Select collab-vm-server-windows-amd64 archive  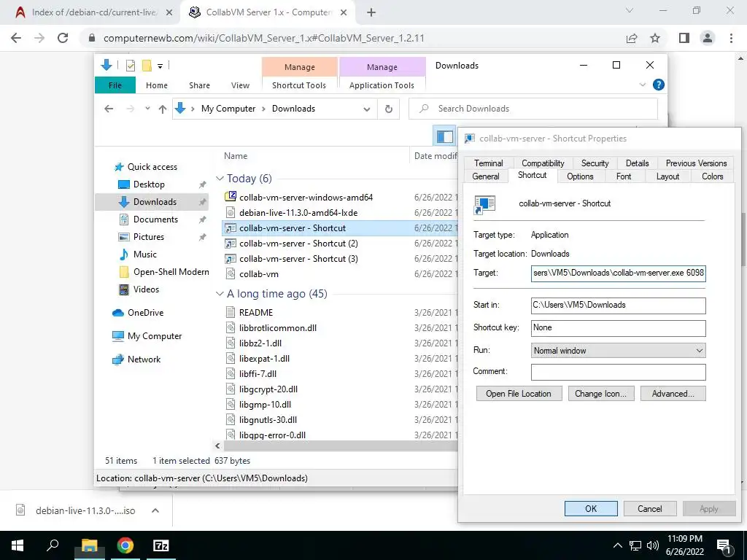point(306,197)
